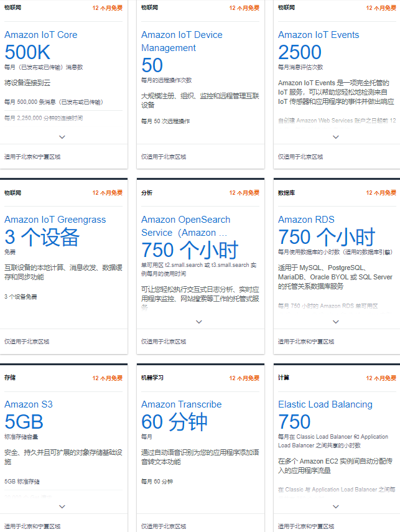Expand the Amazon IoT Core card details
Viewport: 400px width, 532px height.
(62, 137)
